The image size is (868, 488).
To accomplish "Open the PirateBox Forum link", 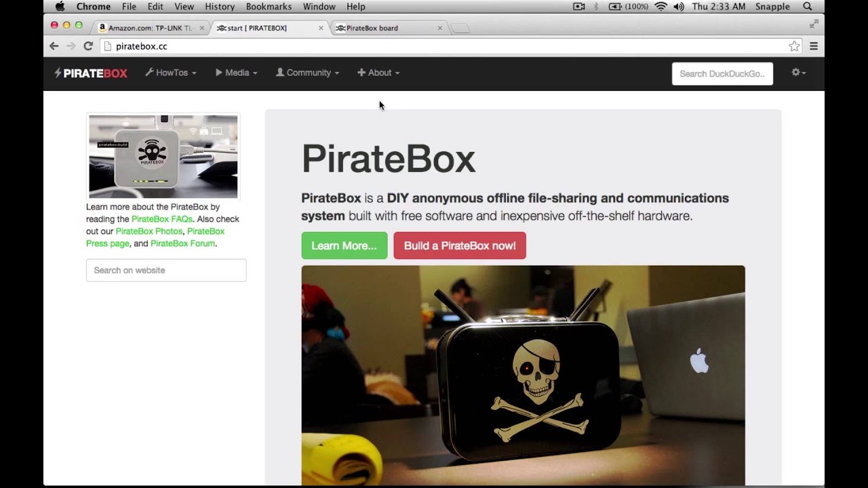I will pos(182,243).
